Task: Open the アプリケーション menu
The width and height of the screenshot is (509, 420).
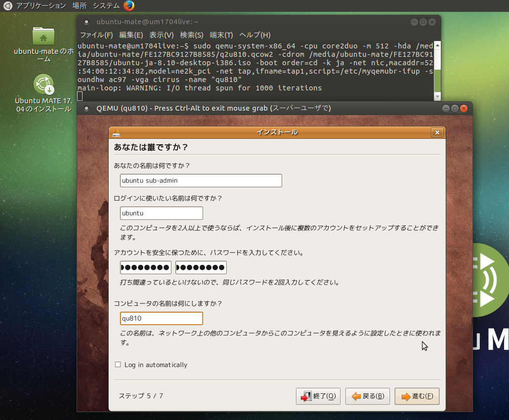Action: (41, 5)
